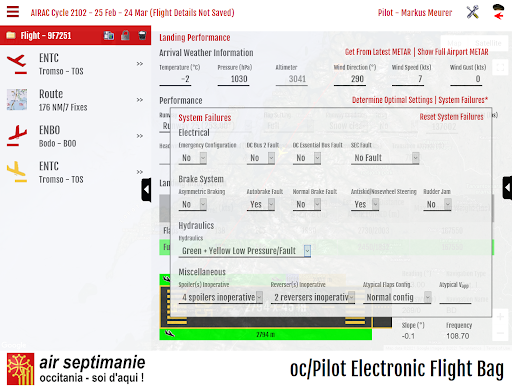Click the ENTC departure plane icon
512x388 pixels.
pyautogui.click(x=17, y=64)
